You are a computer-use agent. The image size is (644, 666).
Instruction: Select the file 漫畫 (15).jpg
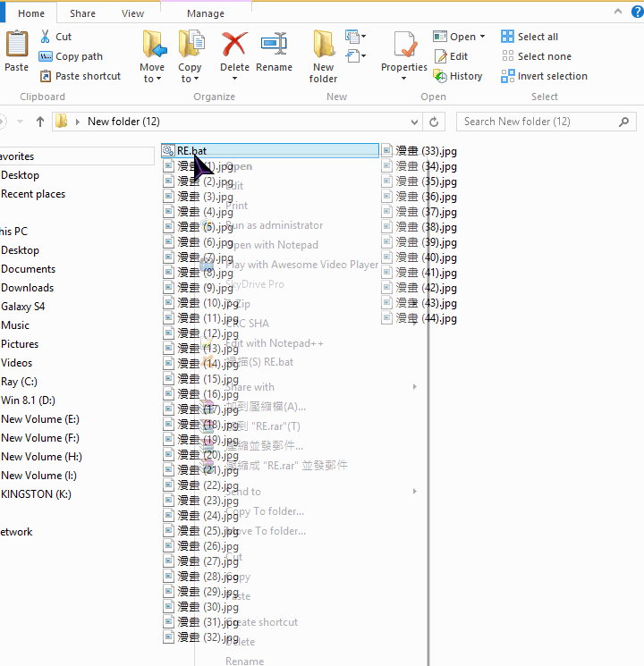coord(208,379)
